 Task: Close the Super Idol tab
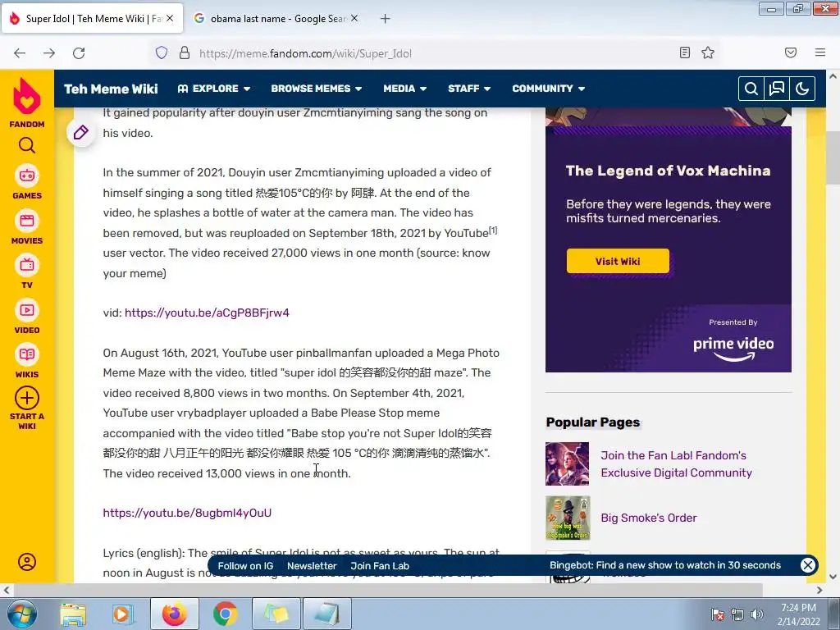(x=170, y=18)
